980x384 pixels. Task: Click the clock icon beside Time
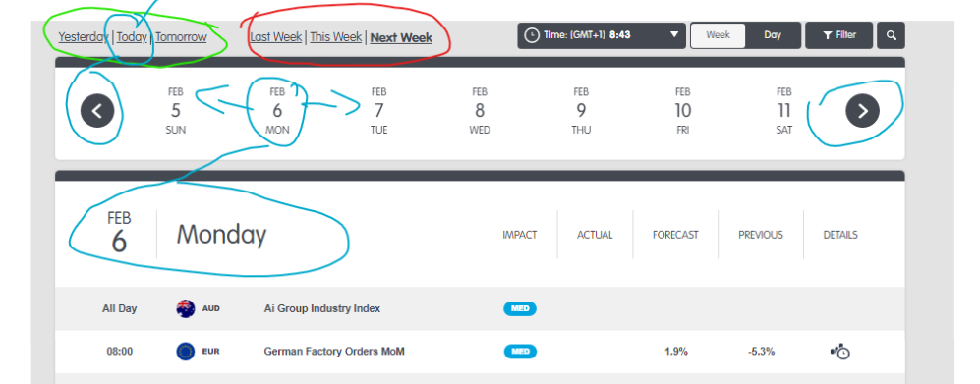[531, 35]
